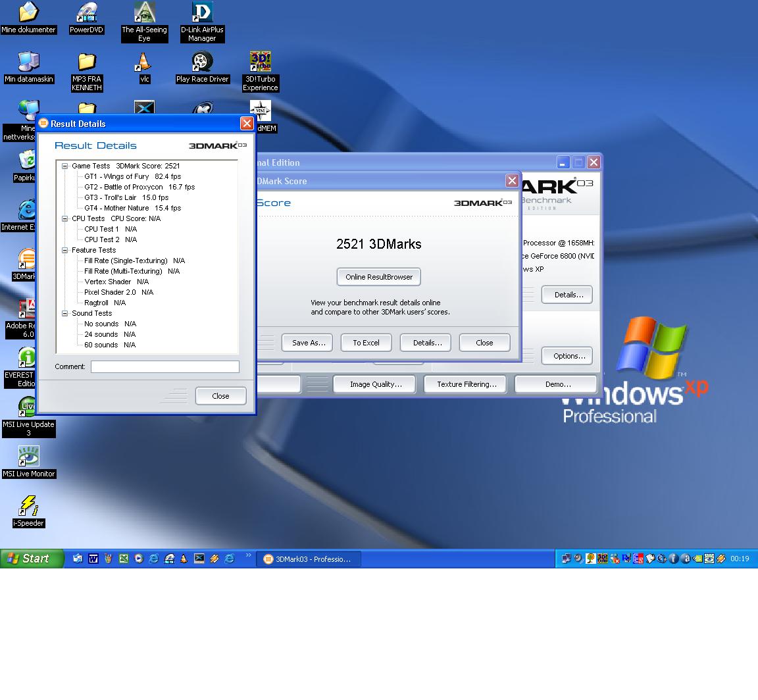Click the VLC cone Quick Launch icon
This screenshot has height=700, width=758.
click(x=184, y=559)
